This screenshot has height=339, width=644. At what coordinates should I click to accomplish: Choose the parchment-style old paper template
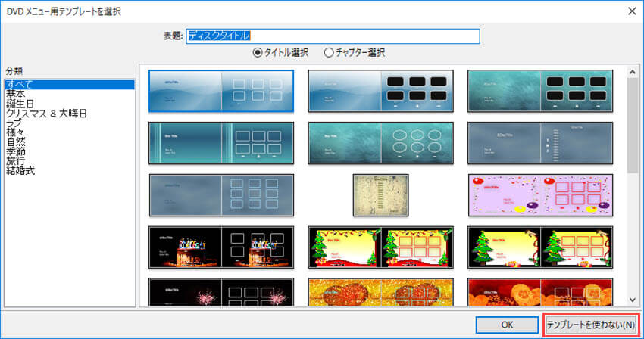click(x=380, y=194)
